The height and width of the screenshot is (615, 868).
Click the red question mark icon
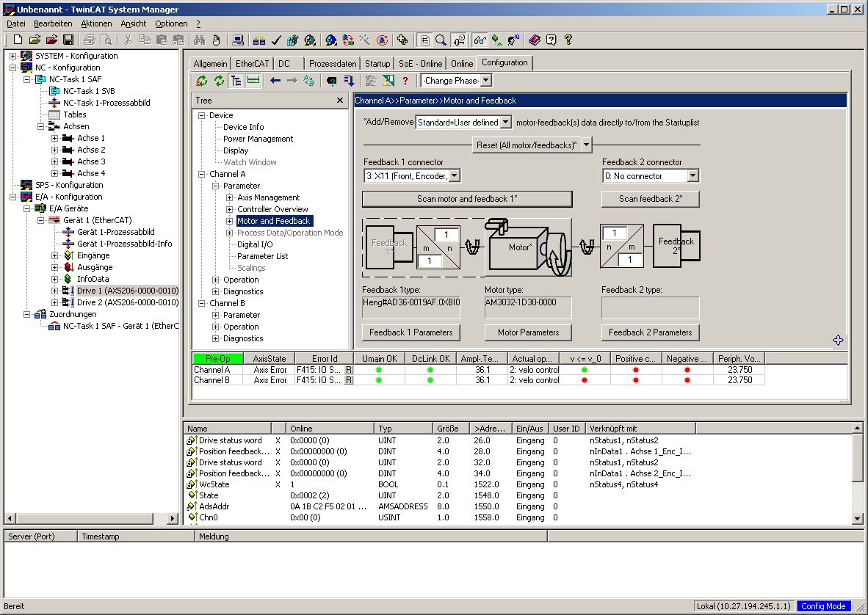pyautogui.click(x=405, y=81)
